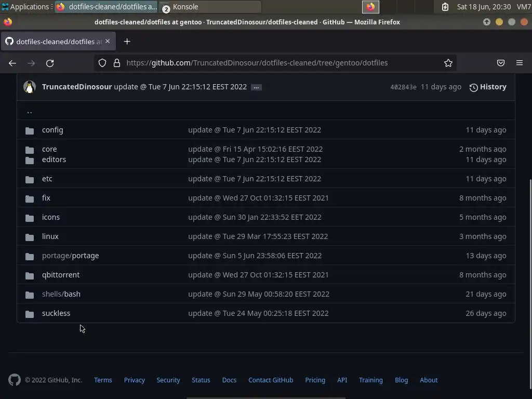Open the fix folder

click(x=46, y=198)
